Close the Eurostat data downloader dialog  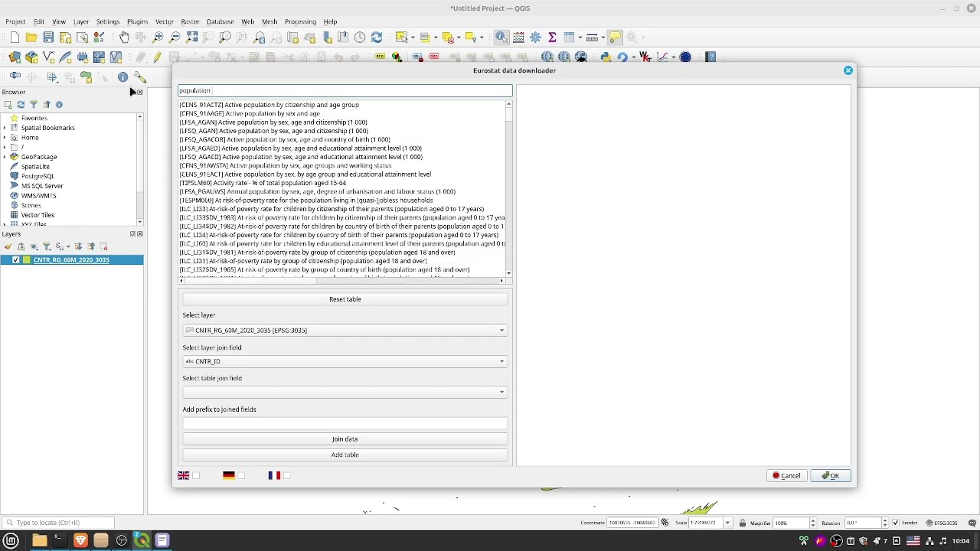pyautogui.click(x=848, y=70)
